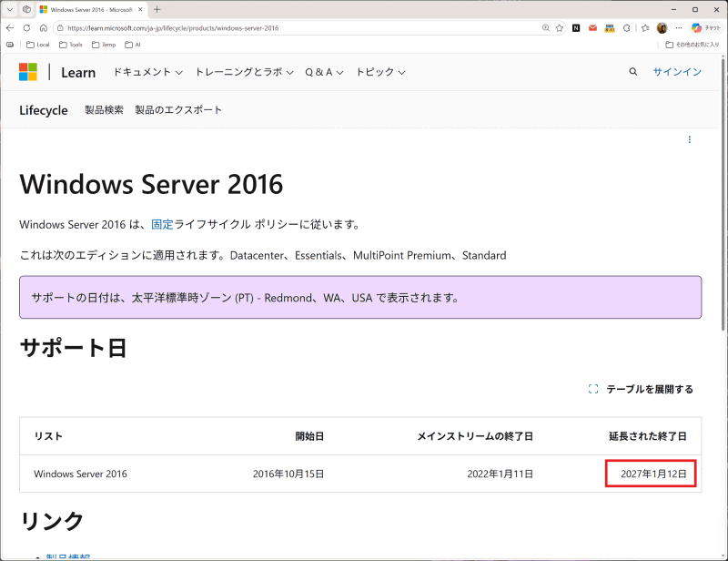Open the tab actions dropdown arrow

pyautogui.click(x=10, y=9)
